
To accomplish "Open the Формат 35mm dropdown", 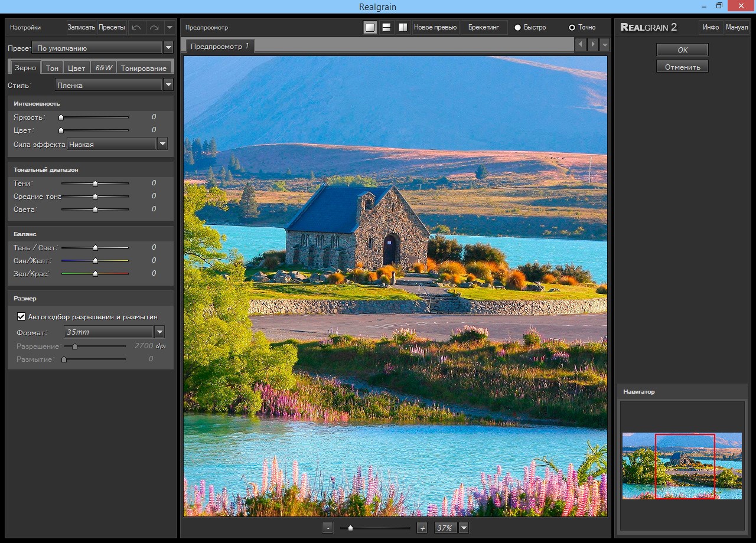I will pyautogui.click(x=159, y=332).
